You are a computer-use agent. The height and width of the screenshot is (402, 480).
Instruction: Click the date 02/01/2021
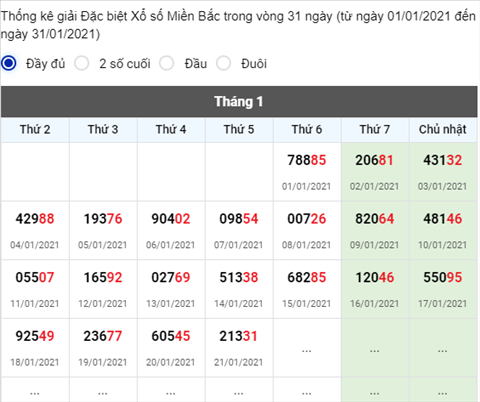pos(374,186)
